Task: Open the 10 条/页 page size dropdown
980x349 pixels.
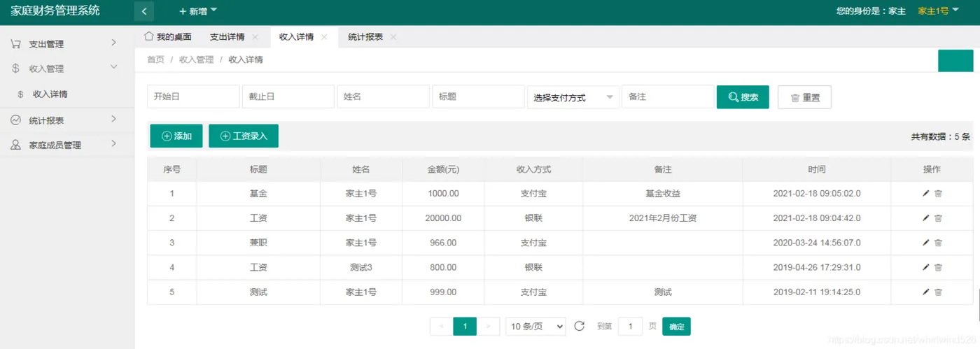Action: pos(535,326)
